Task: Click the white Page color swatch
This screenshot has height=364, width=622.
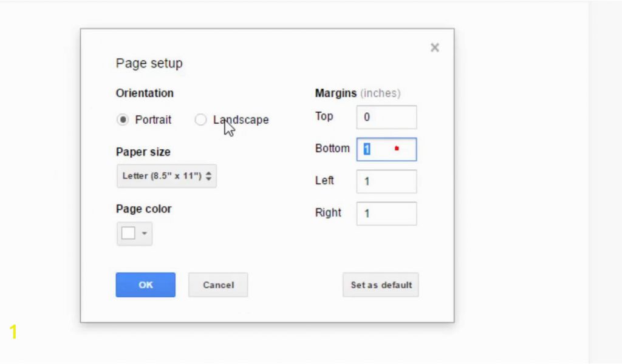Action: tap(128, 234)
